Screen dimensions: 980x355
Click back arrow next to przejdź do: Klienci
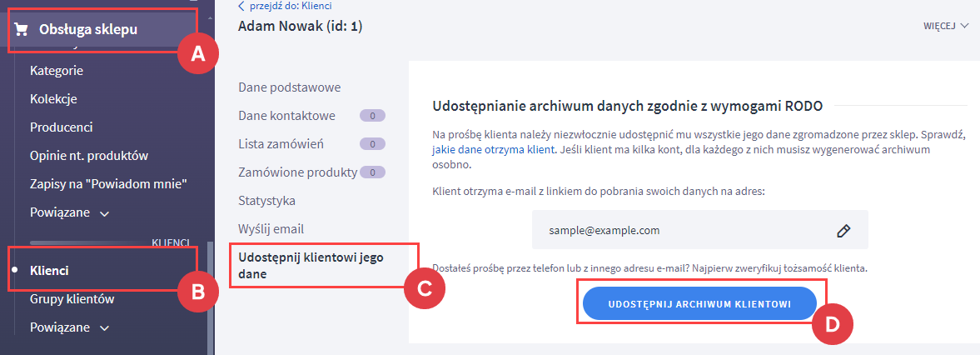[x=242, y=7]
